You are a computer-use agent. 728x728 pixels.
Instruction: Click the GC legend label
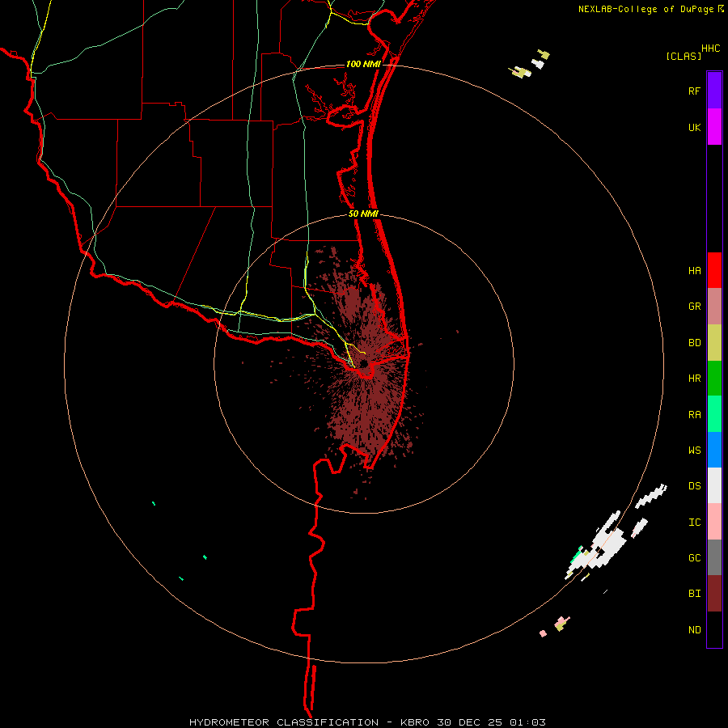click(x=694, y=558)
